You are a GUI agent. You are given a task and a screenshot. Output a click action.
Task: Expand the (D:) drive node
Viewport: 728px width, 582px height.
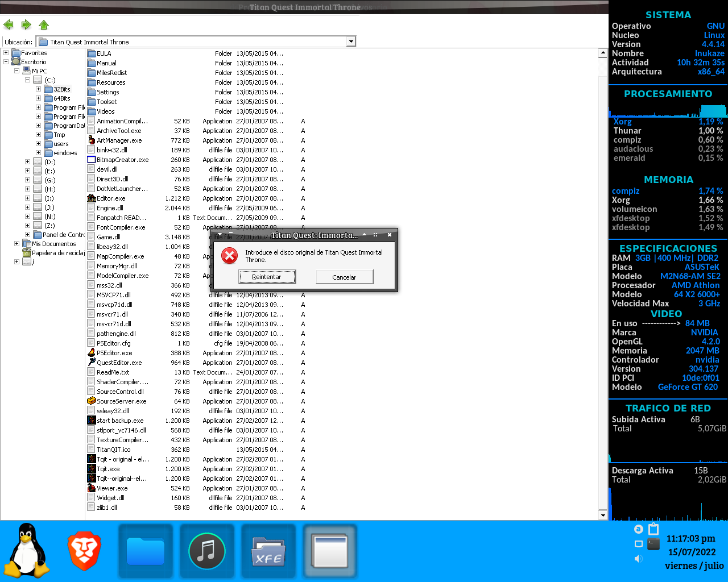pos(27,162)
